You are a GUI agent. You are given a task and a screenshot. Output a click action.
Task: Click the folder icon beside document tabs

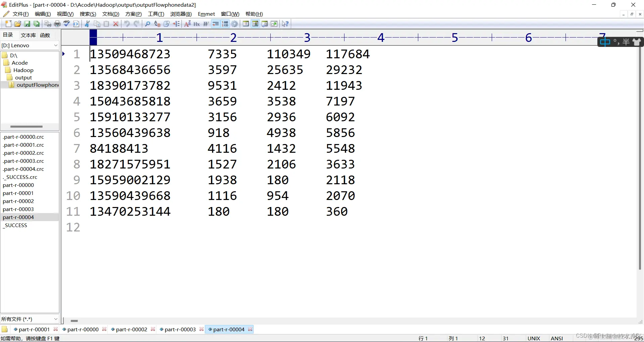(5, 329)
